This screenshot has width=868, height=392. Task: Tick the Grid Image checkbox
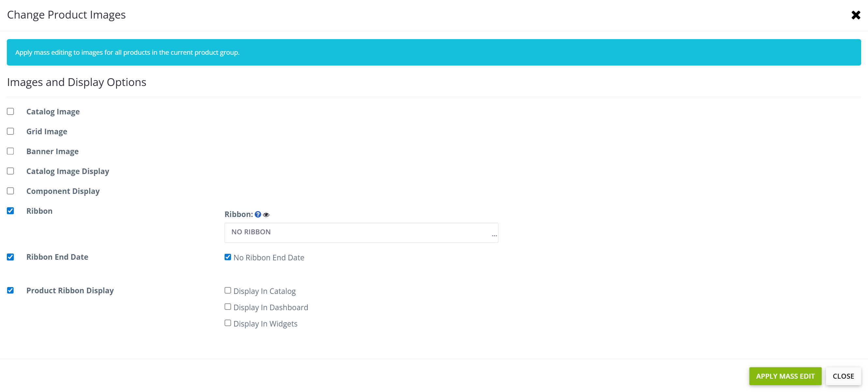point(10,131)
